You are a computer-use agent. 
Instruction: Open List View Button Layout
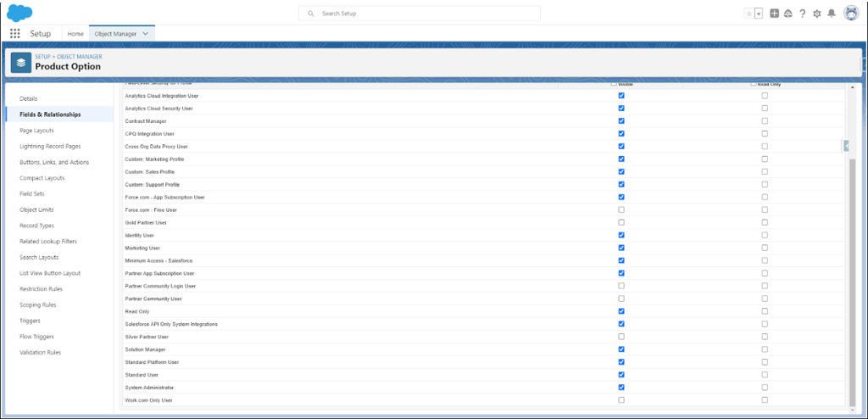click(50, 273)
